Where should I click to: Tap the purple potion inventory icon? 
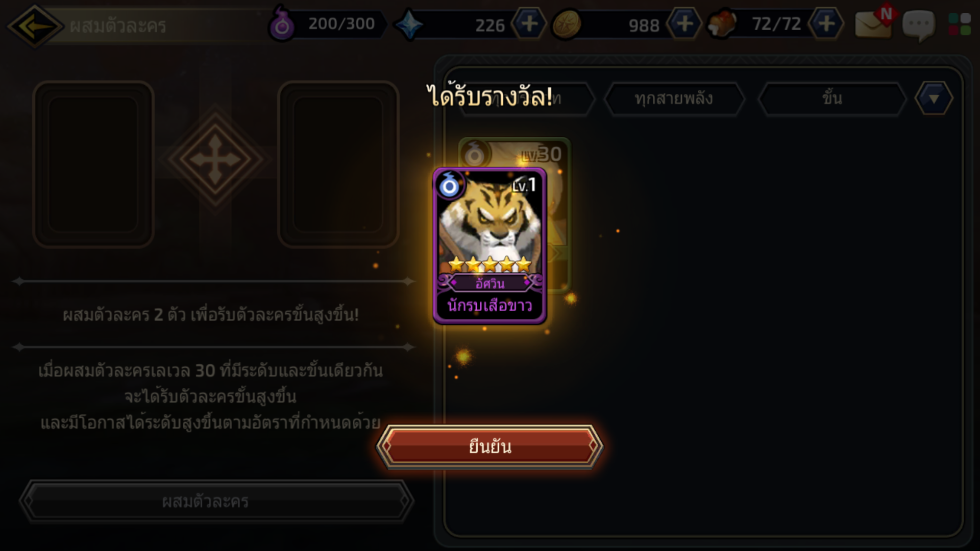click(282, 23)
